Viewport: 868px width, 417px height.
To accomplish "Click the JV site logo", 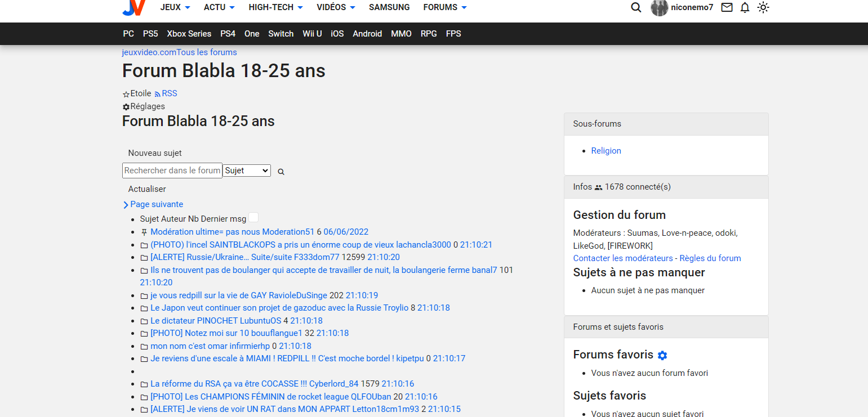I will click(134, 7).
